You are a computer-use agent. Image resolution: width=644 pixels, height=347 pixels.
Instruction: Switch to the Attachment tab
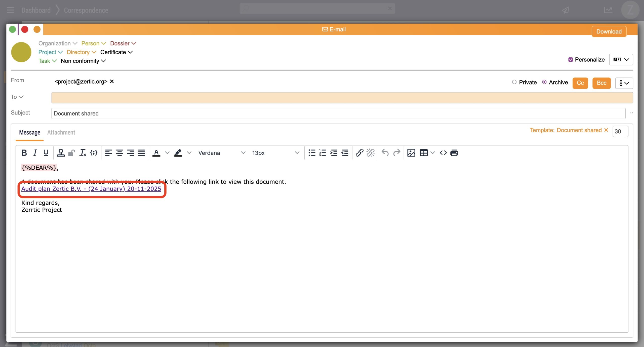pyautogui.click(x=61, y=132)
